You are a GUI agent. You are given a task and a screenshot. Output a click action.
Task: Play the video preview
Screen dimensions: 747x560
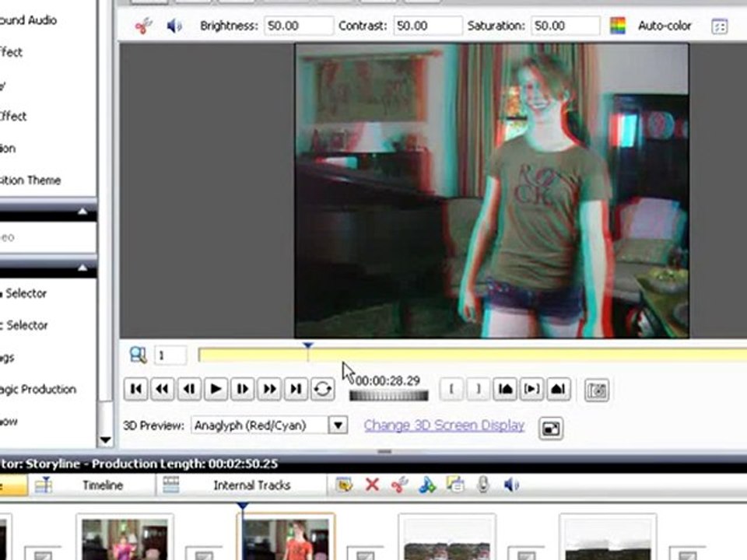pos(216,389)
